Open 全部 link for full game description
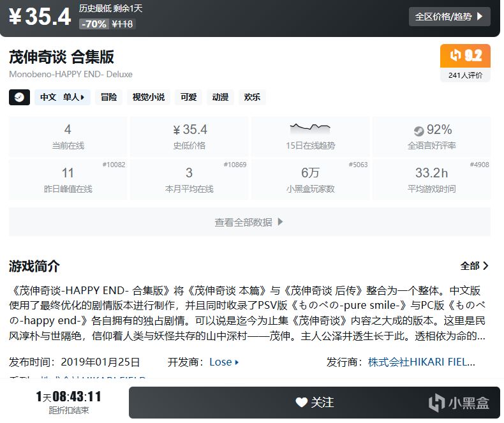The image size is (504, 423). pyautogui.click(x=475, y=266)
